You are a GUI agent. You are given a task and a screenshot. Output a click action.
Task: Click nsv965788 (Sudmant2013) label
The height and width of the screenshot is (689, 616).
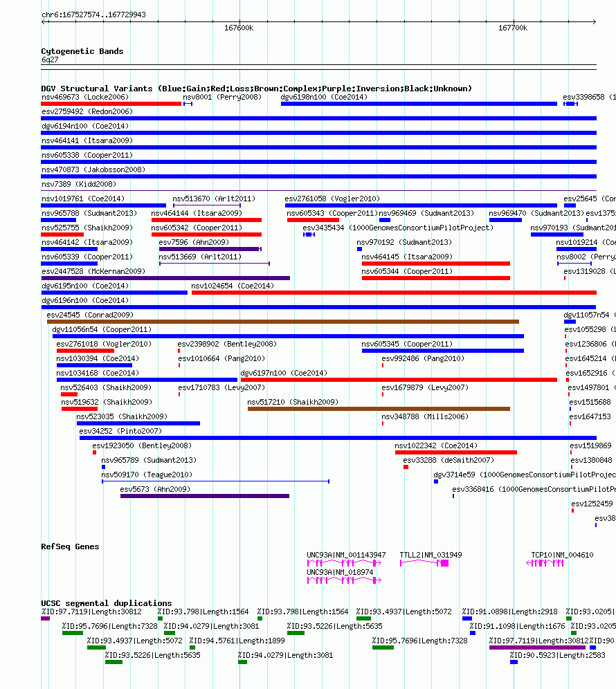[x=89, y=213]
